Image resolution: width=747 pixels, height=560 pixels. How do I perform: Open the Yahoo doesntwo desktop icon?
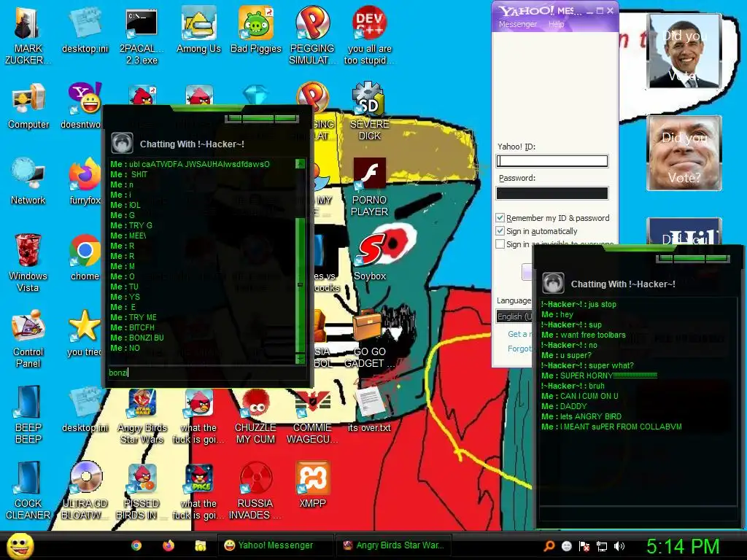(x=85, y=106)
